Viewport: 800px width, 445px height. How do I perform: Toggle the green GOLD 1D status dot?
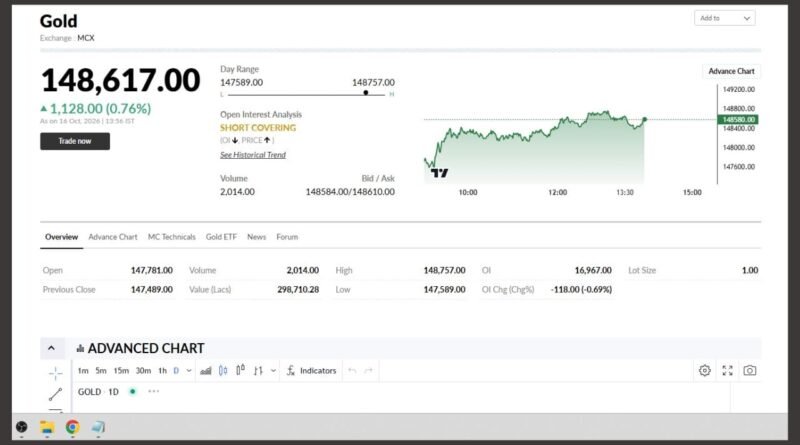click(x=133, y=391)
